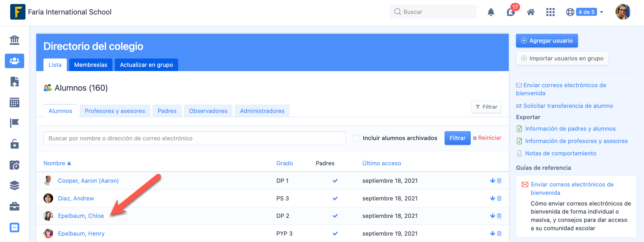Click the down arrow on Diaz, Andrew row
Image resolution: width=644 pixels, height=242 pixels.
coord(492,199)
